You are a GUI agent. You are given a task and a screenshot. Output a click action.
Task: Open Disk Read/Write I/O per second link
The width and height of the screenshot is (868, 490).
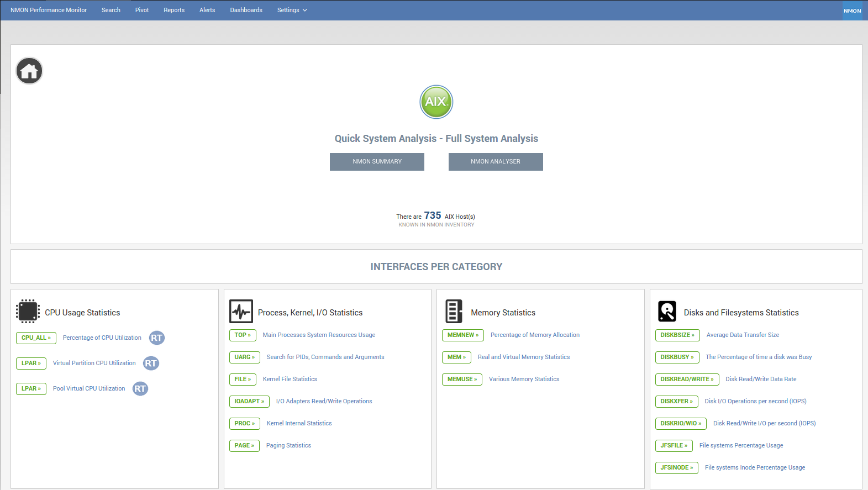[765, 424]
